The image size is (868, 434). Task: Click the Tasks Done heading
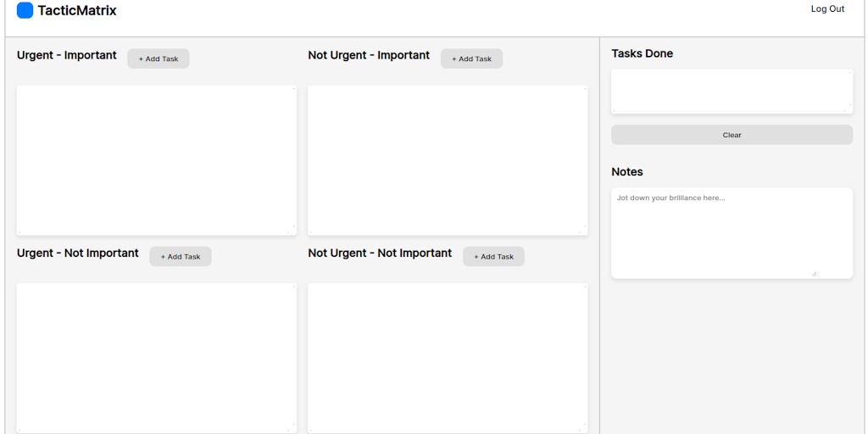coord(643,53)
